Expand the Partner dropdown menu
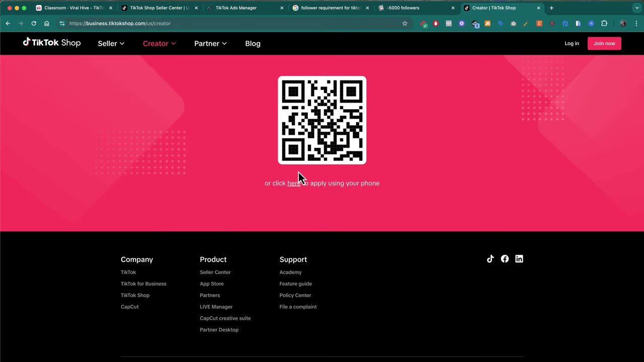 (210, 44)
